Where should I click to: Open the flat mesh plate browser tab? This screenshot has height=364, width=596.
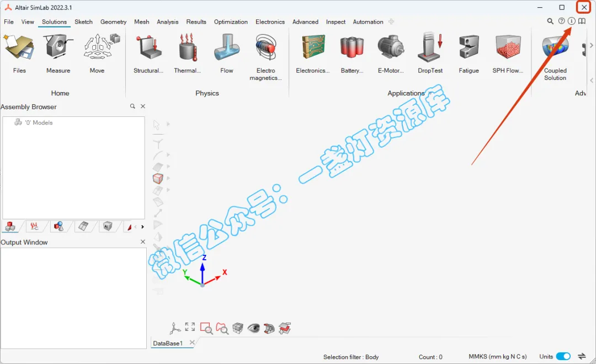83,227
